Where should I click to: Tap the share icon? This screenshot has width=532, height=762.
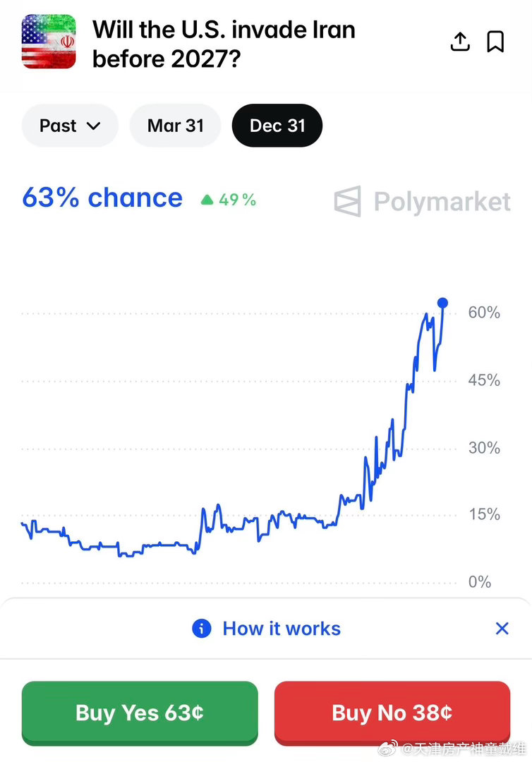pos(460,42)
